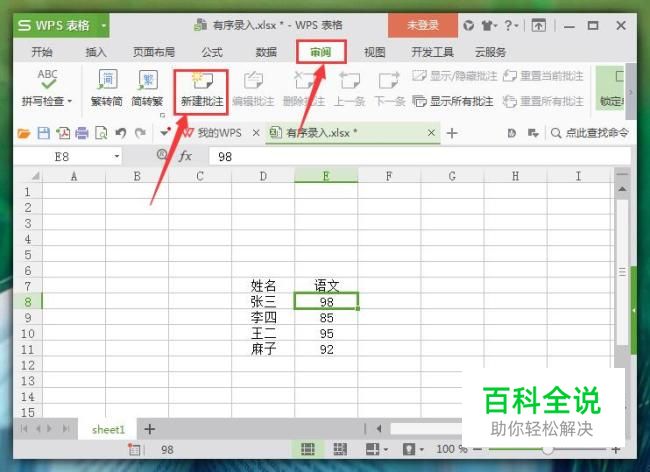
Task: Switch to page break preview in status bar
Action: (x=340, y=449)
